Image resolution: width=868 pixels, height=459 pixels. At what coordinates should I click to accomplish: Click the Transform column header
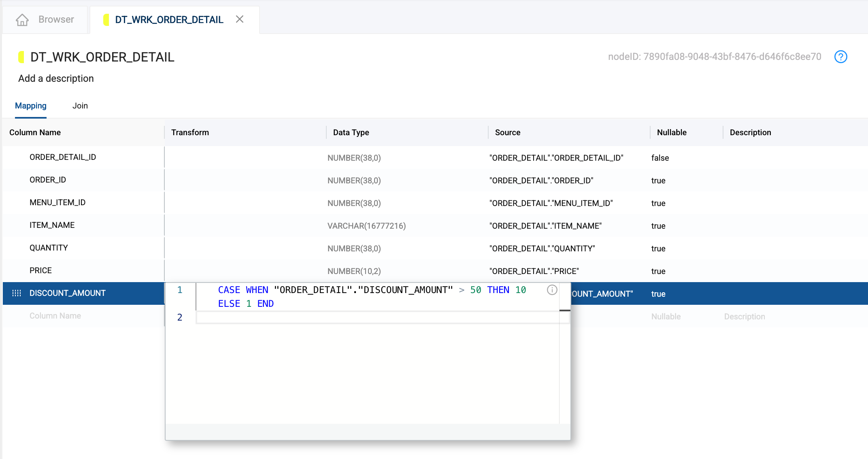(x=190, y=132)
